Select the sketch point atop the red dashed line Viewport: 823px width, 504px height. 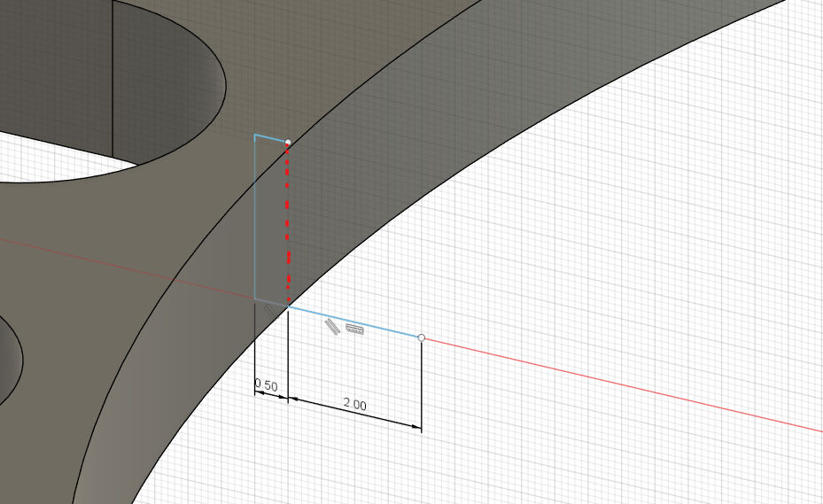tap(288, 142)
